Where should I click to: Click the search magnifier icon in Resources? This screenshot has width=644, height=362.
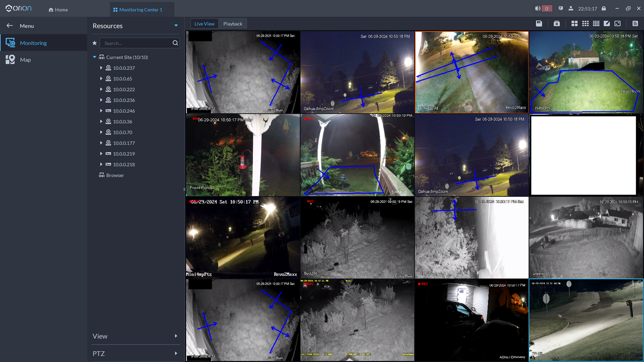(175, 43)
